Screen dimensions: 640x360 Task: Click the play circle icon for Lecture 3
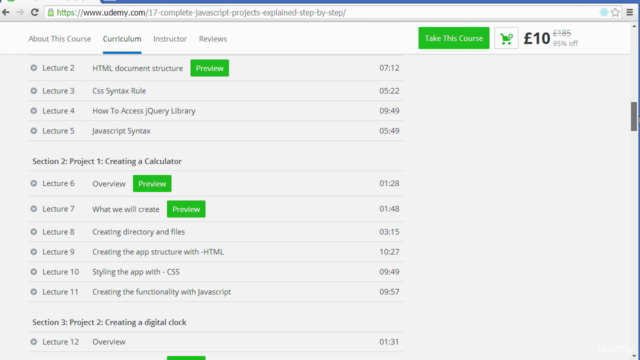34,91
